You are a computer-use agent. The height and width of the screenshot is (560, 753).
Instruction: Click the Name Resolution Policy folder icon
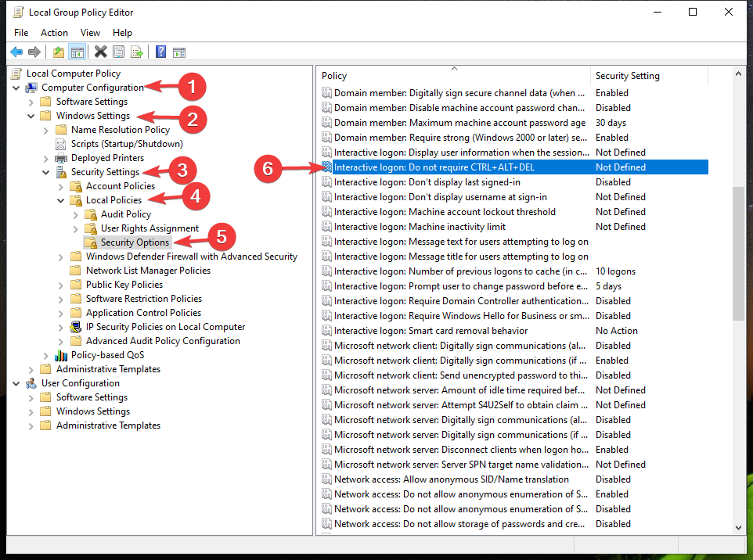[61, 130]
